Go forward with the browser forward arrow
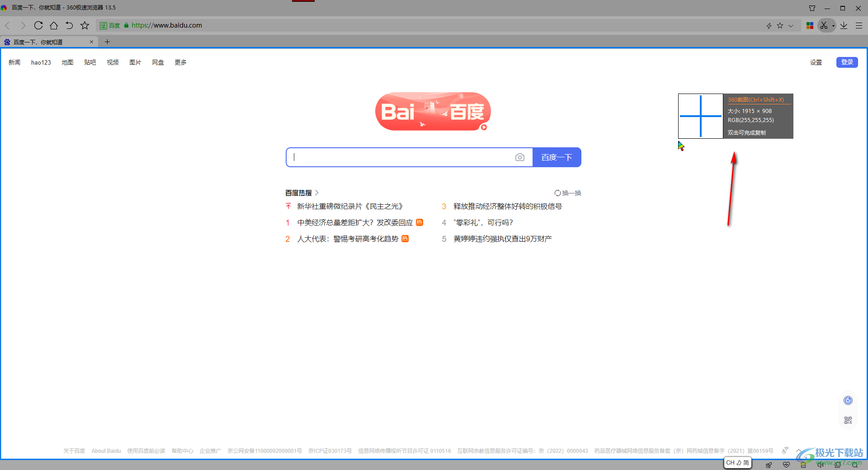 tap(23, 25)
